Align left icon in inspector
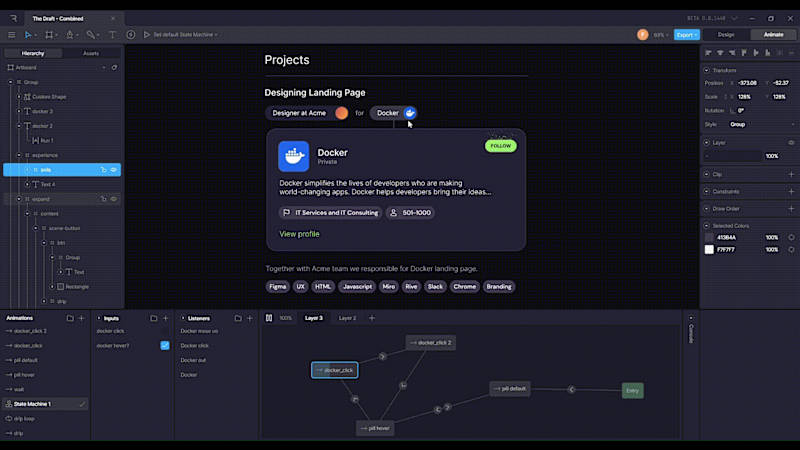This screenshot has height=450, width=800. (708, 53)
